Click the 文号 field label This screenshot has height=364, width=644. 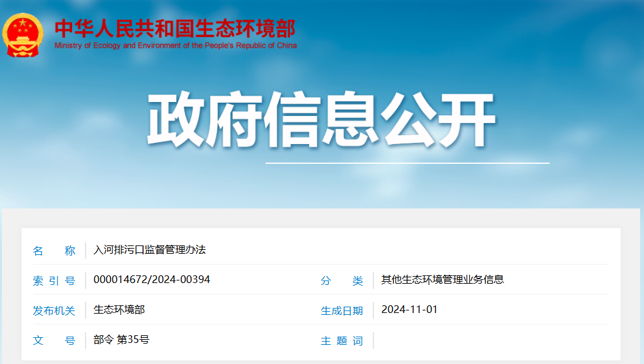click(x=54, y=340)
